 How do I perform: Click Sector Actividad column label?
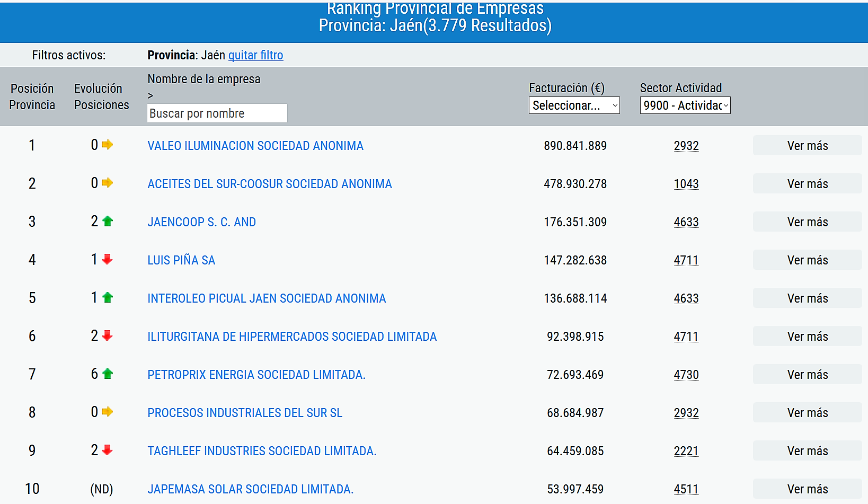point(681,88)
